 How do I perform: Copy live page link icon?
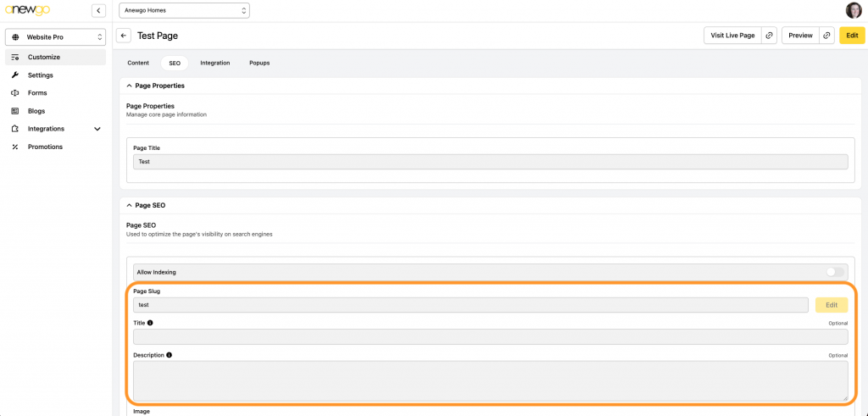pyautogui.click(x=769, y=36)
